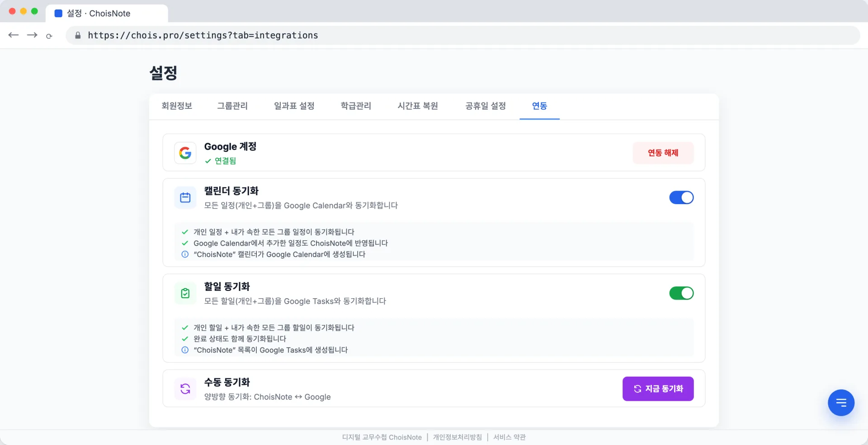Click the browser forward arrow
The image size is (868, 445).
pos(32,35)
